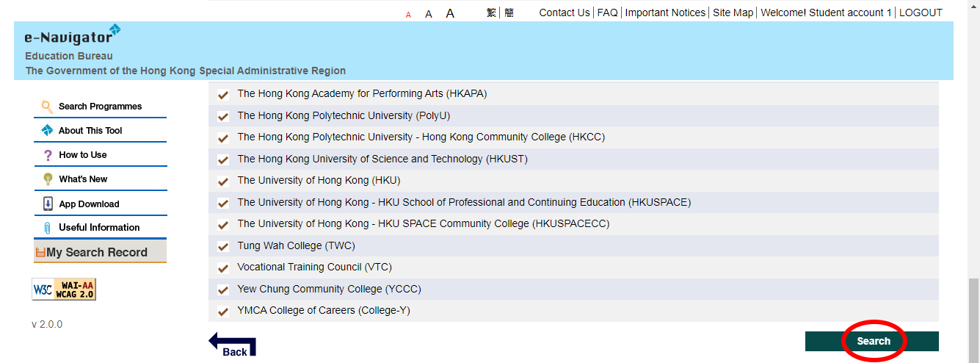The width and height of the screenshot is (980, 363).
Task: Switch to Traditional Chinese (繁)
Action: pyautogui.click(x=491, y=12)
